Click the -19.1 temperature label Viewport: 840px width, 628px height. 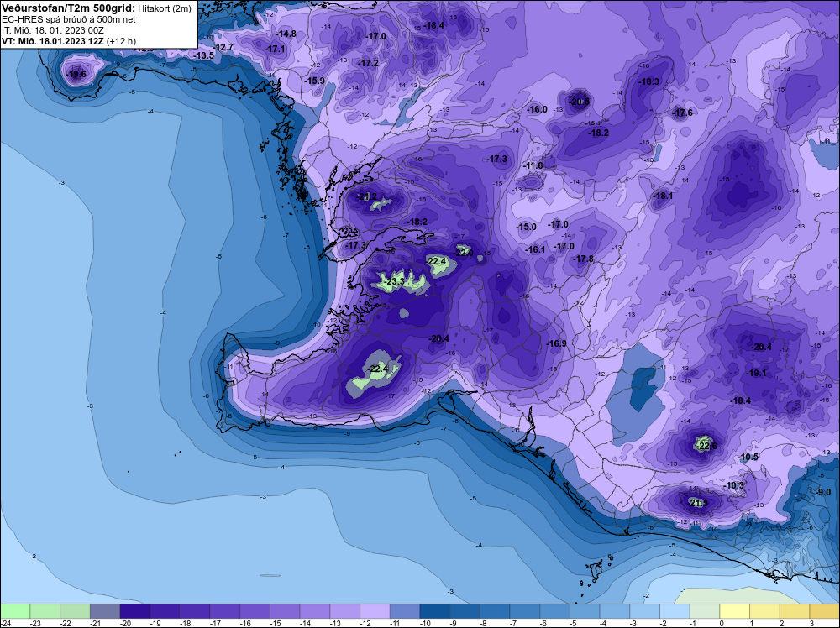point(757,373)
